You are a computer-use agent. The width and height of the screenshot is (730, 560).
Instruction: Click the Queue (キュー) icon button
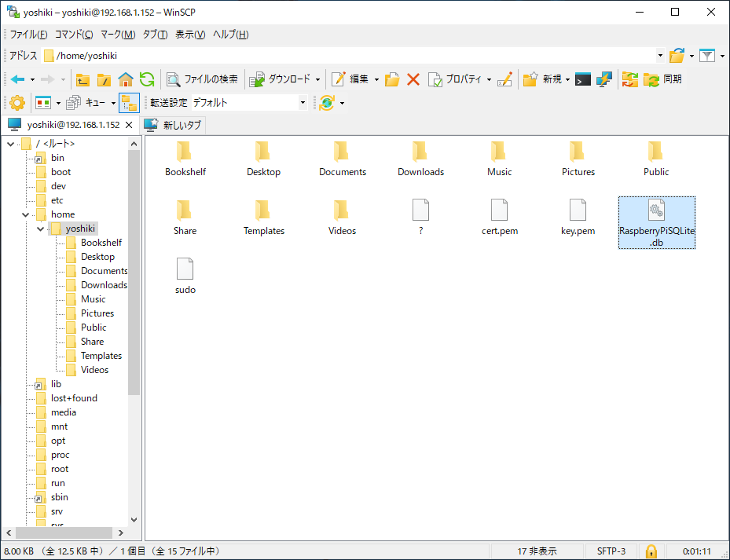click(86, 103)
